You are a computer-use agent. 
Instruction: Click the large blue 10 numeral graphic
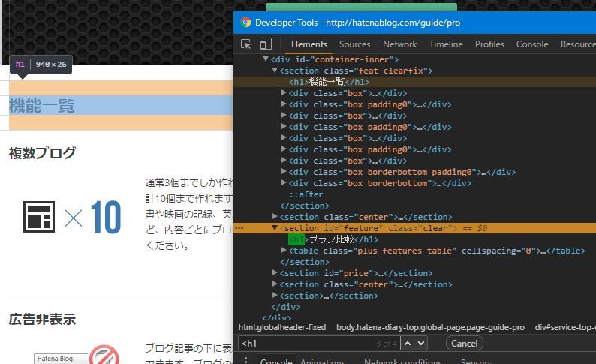pyautogui.click(x=106, y=217)
